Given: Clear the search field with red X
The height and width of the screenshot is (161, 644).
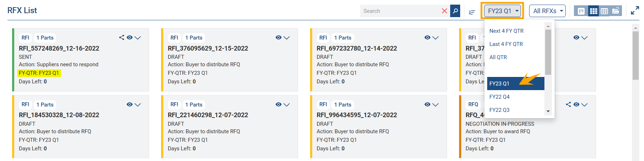Looking at the screenshot, I should 444,11.
